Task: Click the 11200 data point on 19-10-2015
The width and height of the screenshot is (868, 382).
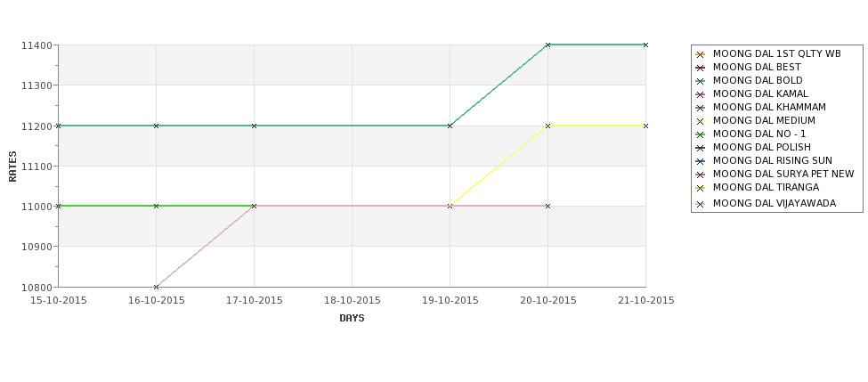Action: (x=450, y=126)
